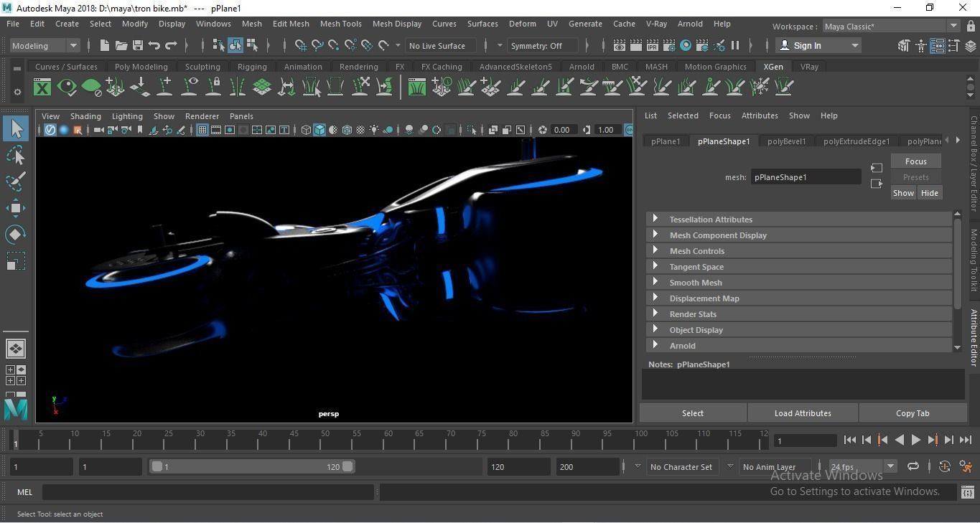Click the single pane layout icon
The height and width of the screenshot is (523, 980).
(16, 349)
